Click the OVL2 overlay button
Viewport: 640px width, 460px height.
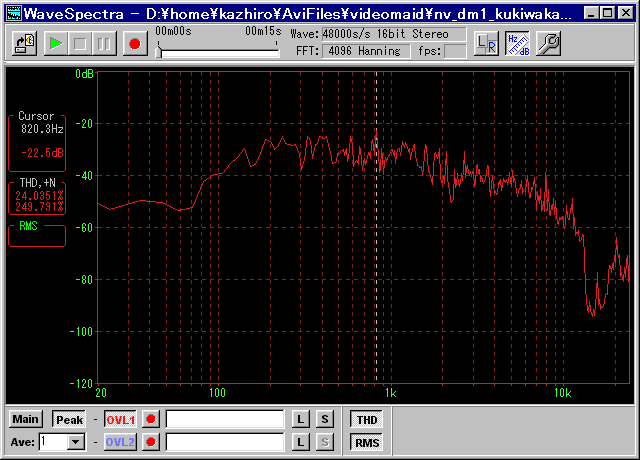coord(120,442)
